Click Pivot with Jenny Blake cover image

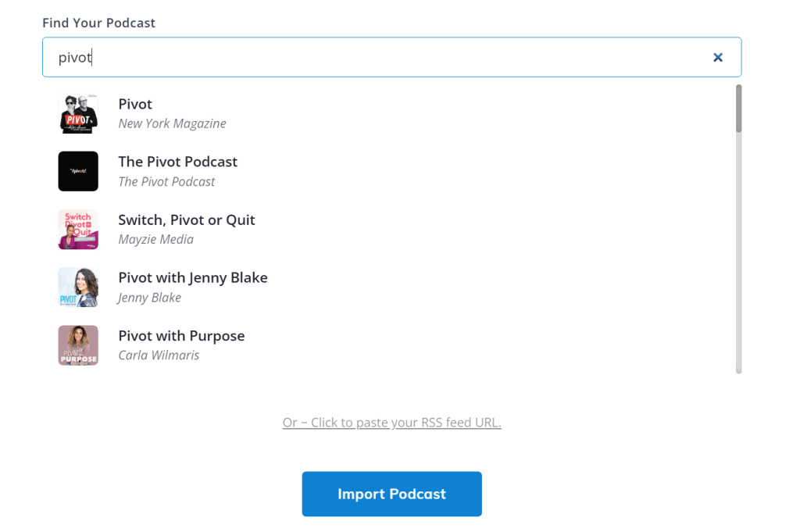(78, 287)
